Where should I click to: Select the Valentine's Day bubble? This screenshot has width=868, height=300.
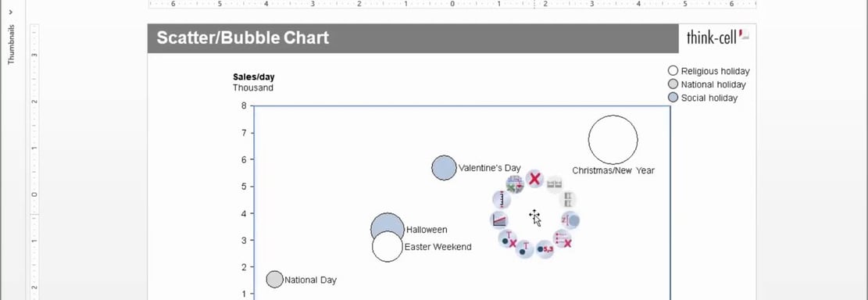(x=444, y=168)
